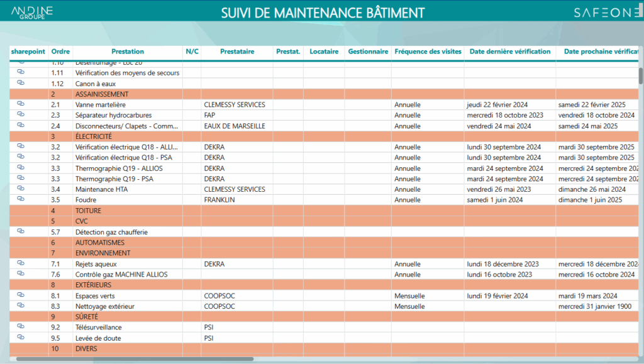Select the SÛRETÉ section row
644x364 pixels.
324,317
